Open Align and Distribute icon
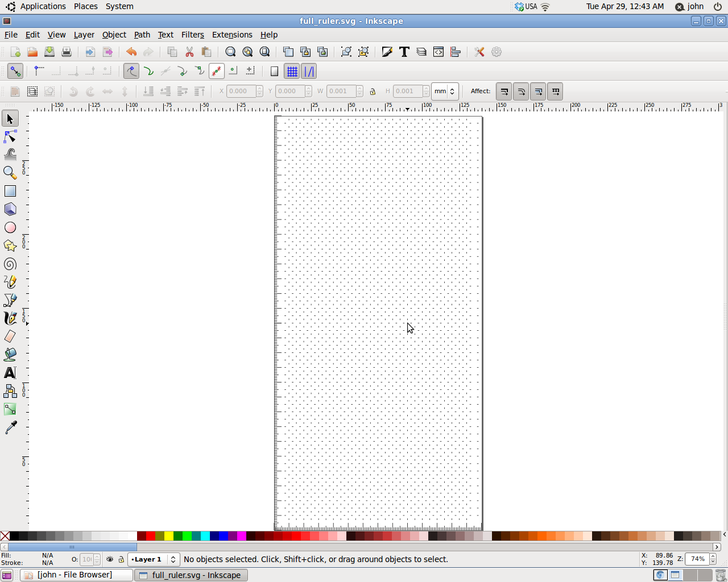728x582 pixels. pos(456,52)
